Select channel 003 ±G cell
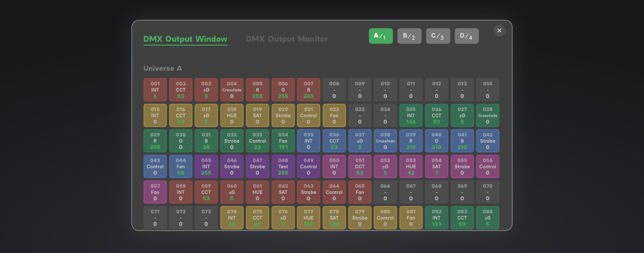This screenshot has height=253, width=644. tap(206, 90)
